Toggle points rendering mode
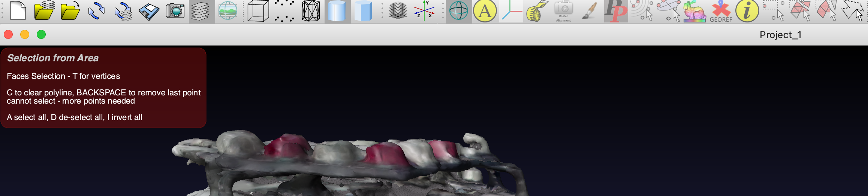868x196 pixels. point(284,11)
